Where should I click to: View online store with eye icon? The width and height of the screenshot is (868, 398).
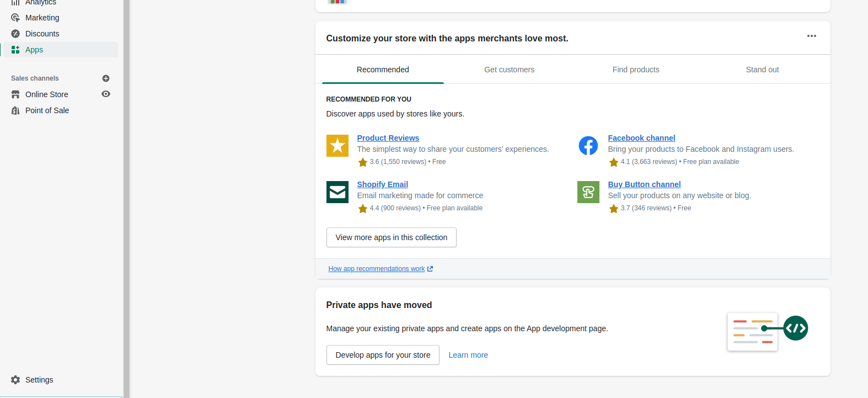[x=106, y=94]
